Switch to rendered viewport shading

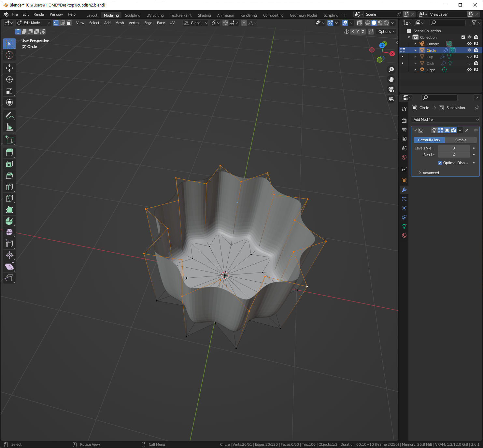[x=386, y=23]
